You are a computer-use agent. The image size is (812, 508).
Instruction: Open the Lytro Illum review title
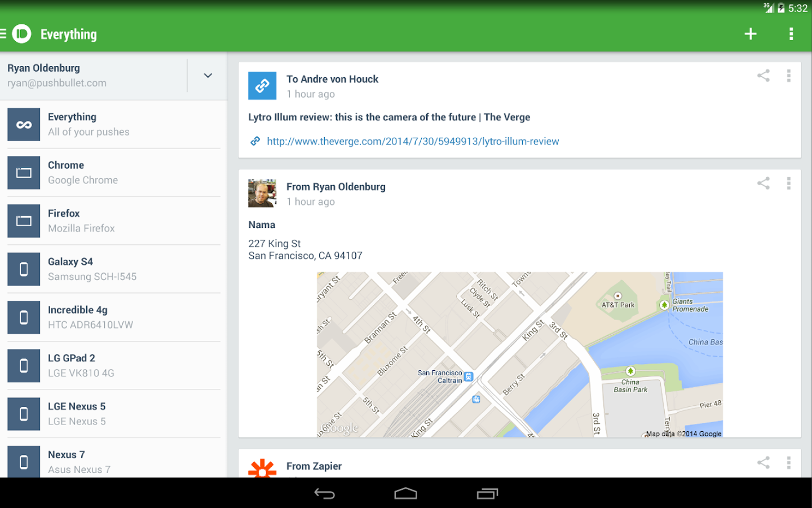point(389,117)
